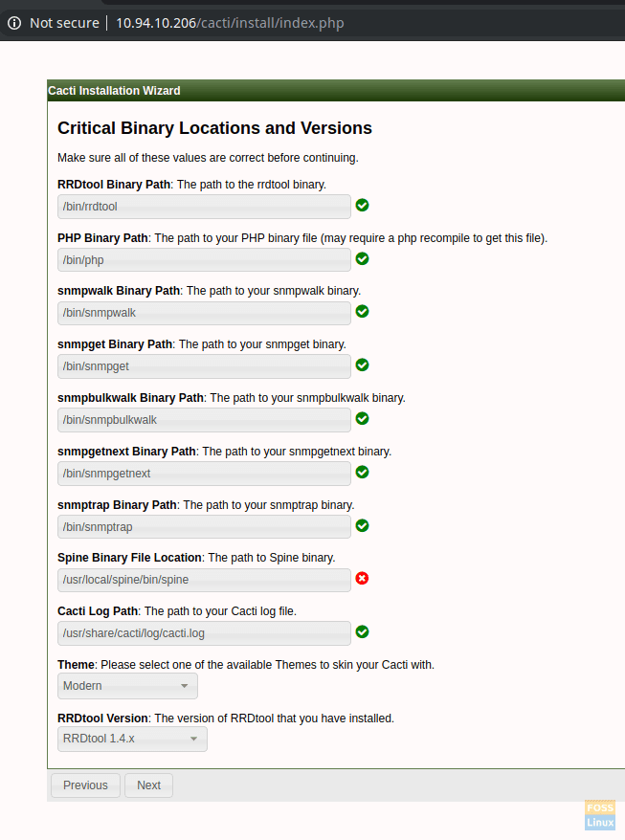Click the green check next to PHP path
The image size is (625, 840).
click(363, 258)
